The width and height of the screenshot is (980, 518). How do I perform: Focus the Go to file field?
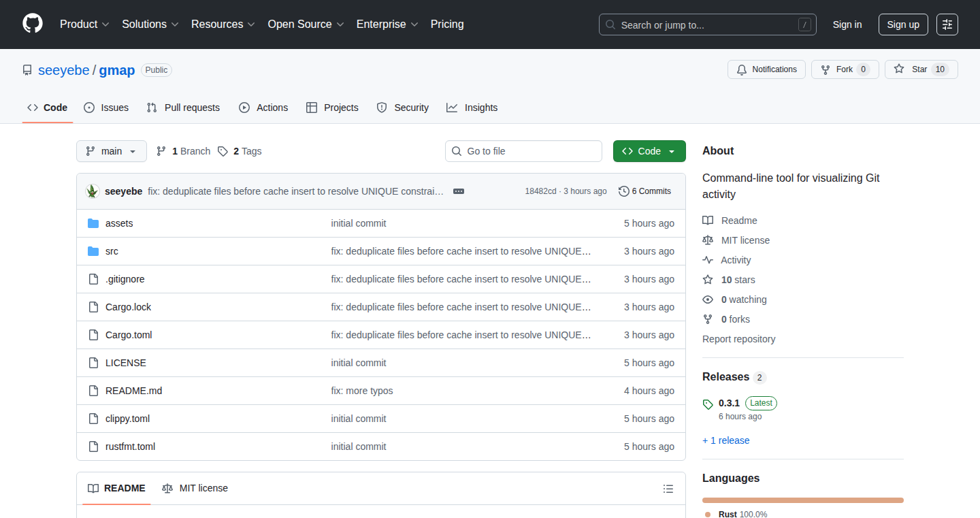click(x=523, y=151)
